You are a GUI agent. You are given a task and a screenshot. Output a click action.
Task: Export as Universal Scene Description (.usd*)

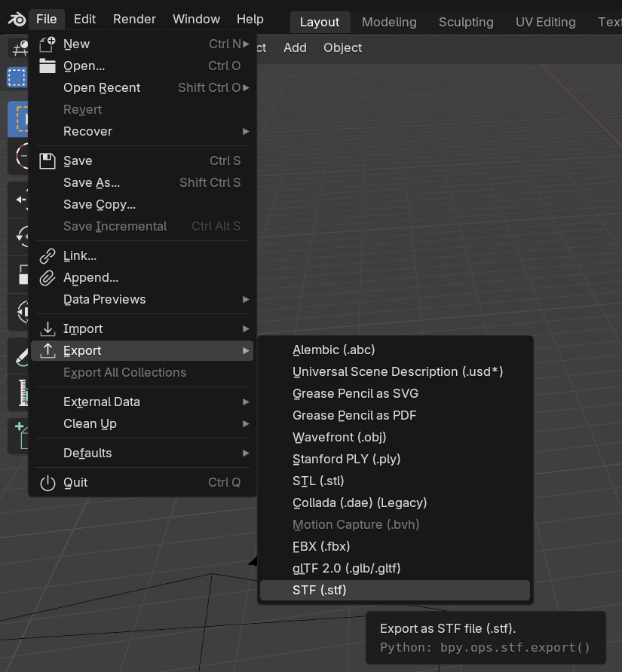(395, 372)
